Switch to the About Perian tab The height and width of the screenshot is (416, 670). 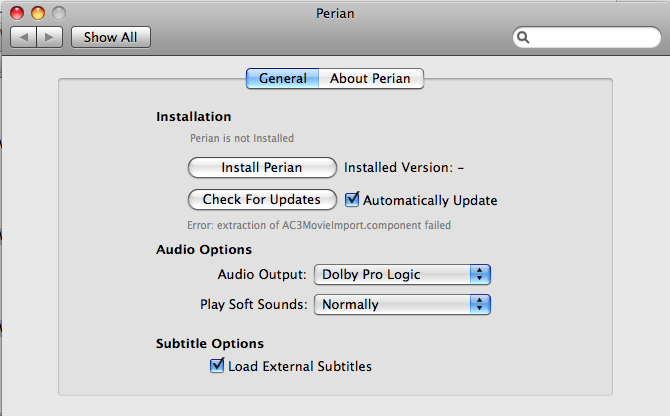tap(370, 79)
